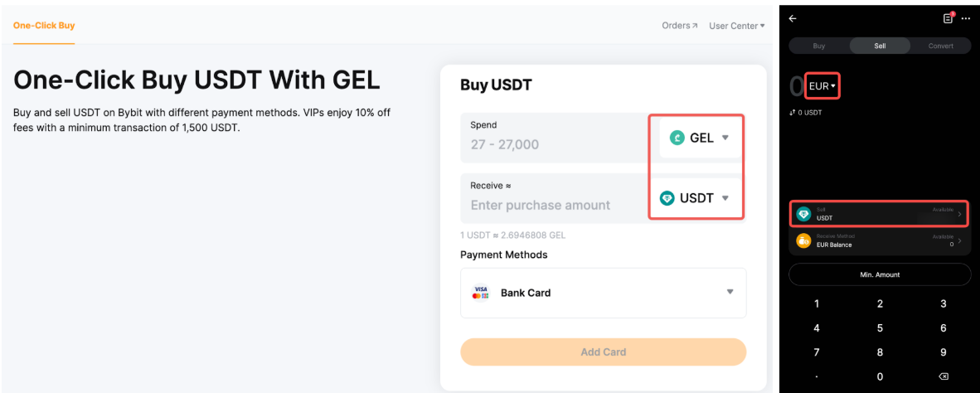This screenshot has height=393, width=980.
Task: Open the Orders link
Action: coord(679,26)
